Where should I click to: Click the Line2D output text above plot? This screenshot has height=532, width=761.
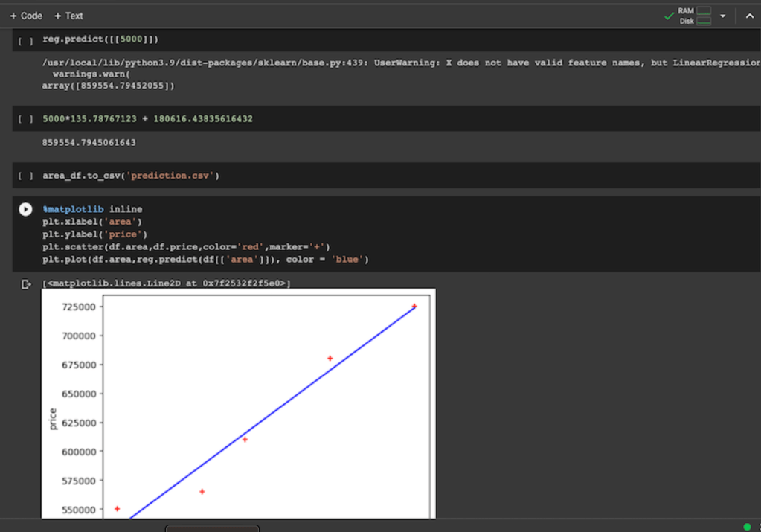click(166, 283)
